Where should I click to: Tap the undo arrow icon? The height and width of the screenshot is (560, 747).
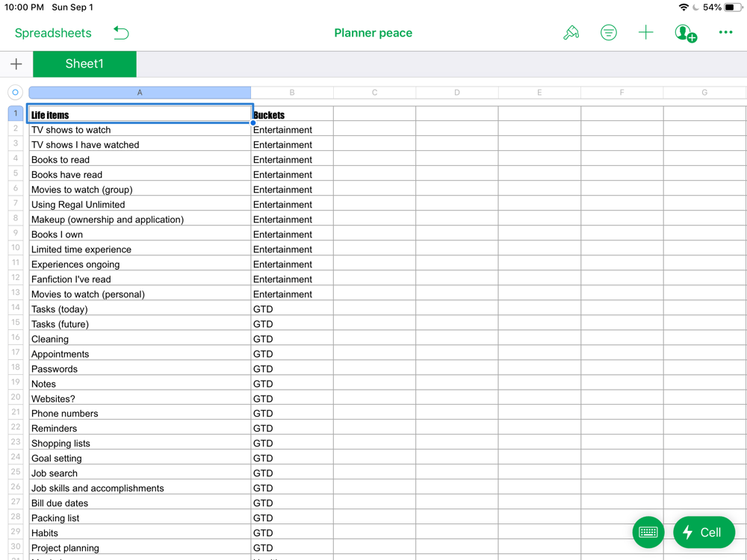pos(121,33)
